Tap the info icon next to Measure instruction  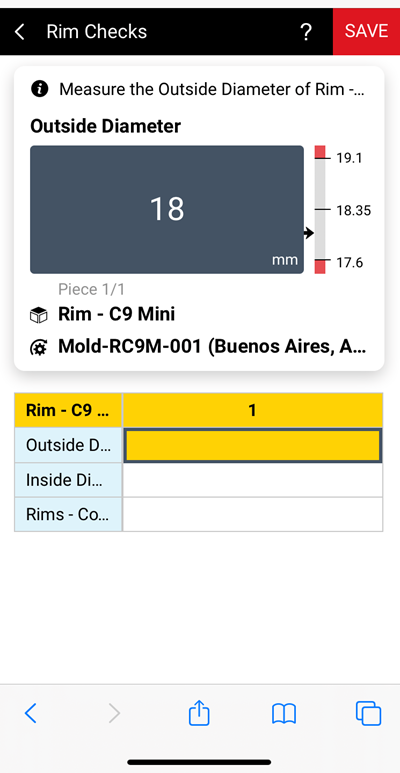coord(39,89)
